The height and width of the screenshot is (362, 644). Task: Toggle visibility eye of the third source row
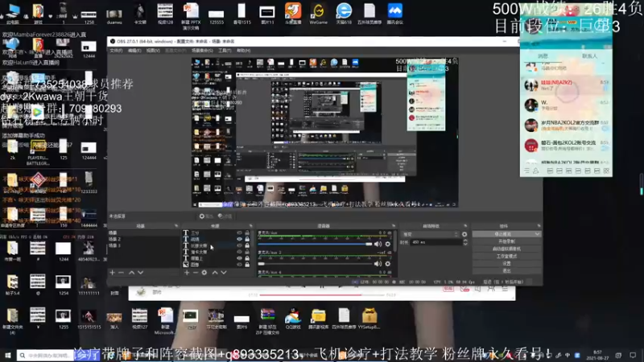click(x=239, y=245)
